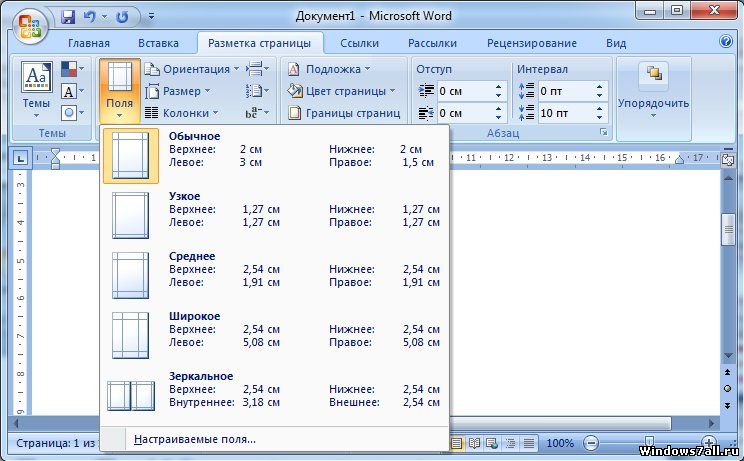Increase left indent with up arrow
Screen dimensions: 744x461
(x=498, y=87)
